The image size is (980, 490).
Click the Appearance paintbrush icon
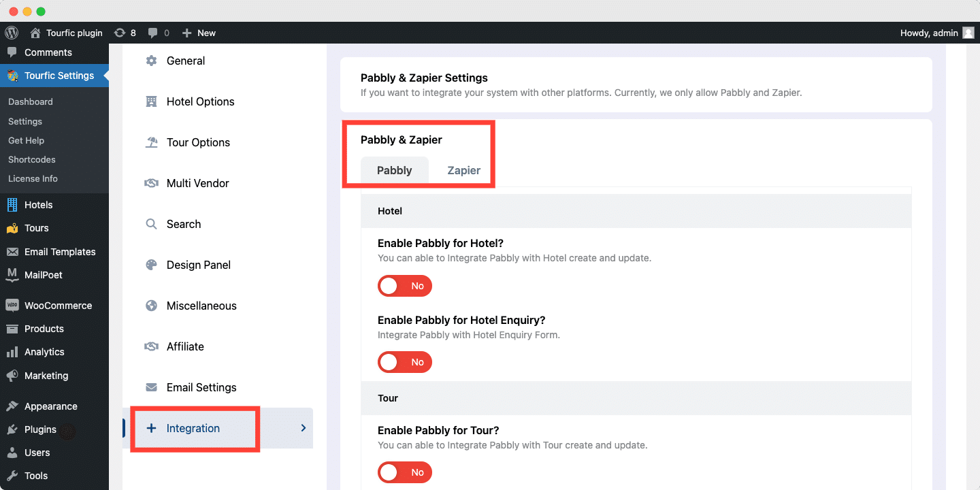pos(12,406)
